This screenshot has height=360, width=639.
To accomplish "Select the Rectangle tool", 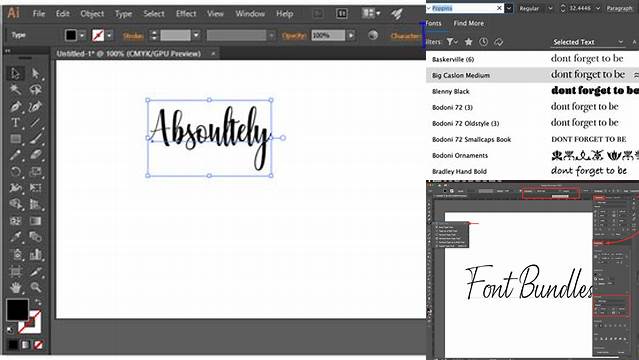I will (15, 139).
